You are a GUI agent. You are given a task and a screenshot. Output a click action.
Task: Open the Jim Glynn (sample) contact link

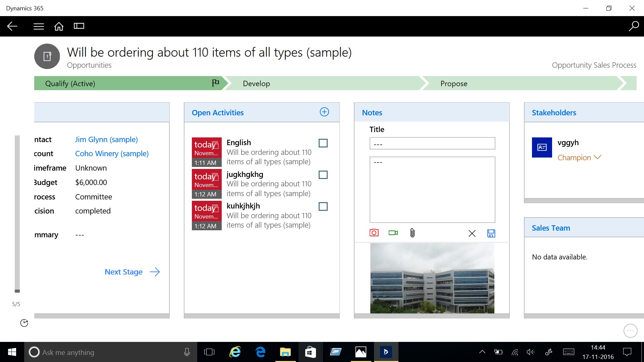pyautogui.click(x=106, y=139)
